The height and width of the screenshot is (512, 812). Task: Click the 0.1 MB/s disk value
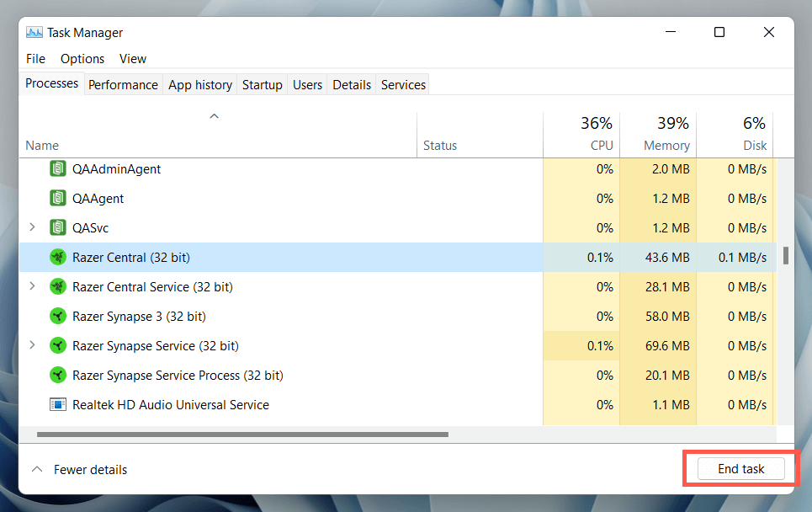(742, 258)
